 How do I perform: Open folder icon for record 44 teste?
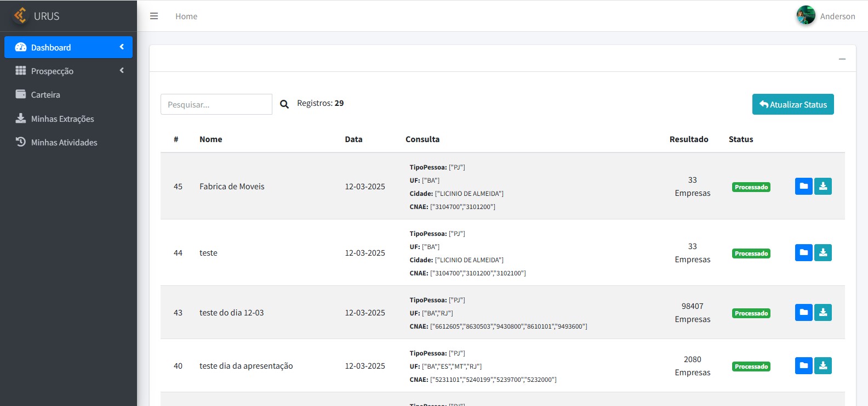click(x=803, y=253)
